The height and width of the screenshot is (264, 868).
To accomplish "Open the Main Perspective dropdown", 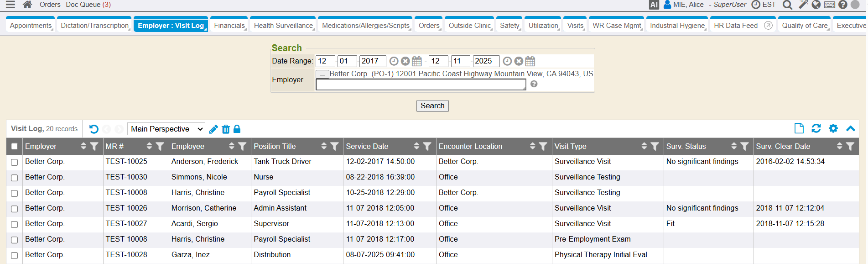I will pyautogui.click(x=166, y=129).
